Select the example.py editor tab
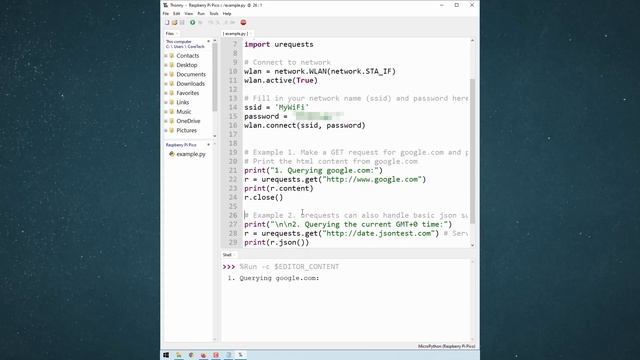 pos(236,33)
